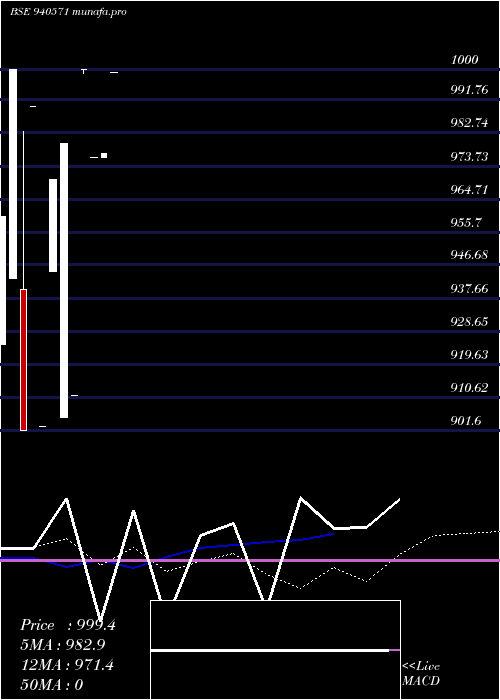Select the 910.62 price axis label
The height and width of the screenshot is (700, 500).
click(469, 388)
